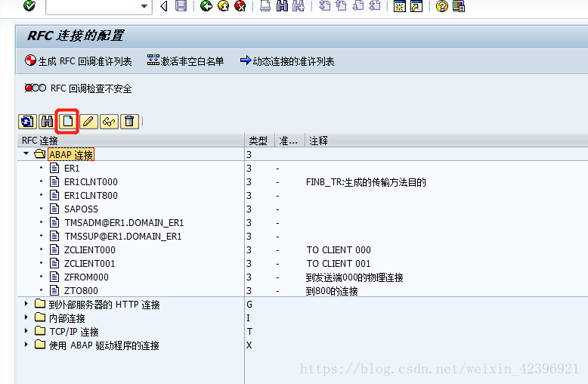Click the Save diskette icon
The height and width of the screenshot is (384, 588).
pos(181,5)
